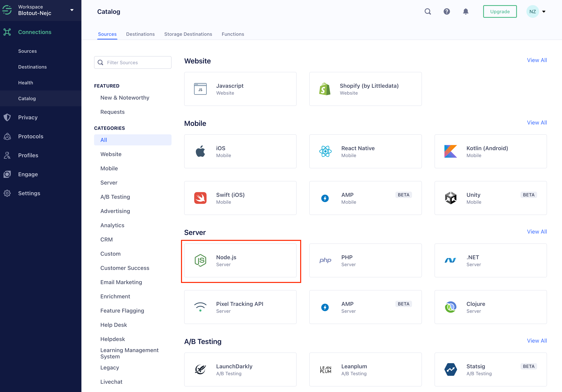562x392 pixels.
Task: Click the notifications bell icon
Action: (466, 11)
